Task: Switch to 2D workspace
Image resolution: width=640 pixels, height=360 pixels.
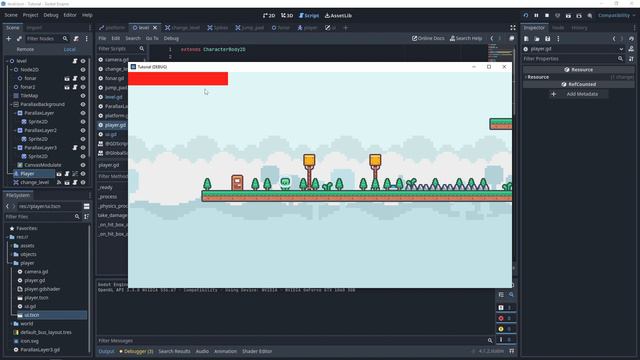Action: coord(269,16)
